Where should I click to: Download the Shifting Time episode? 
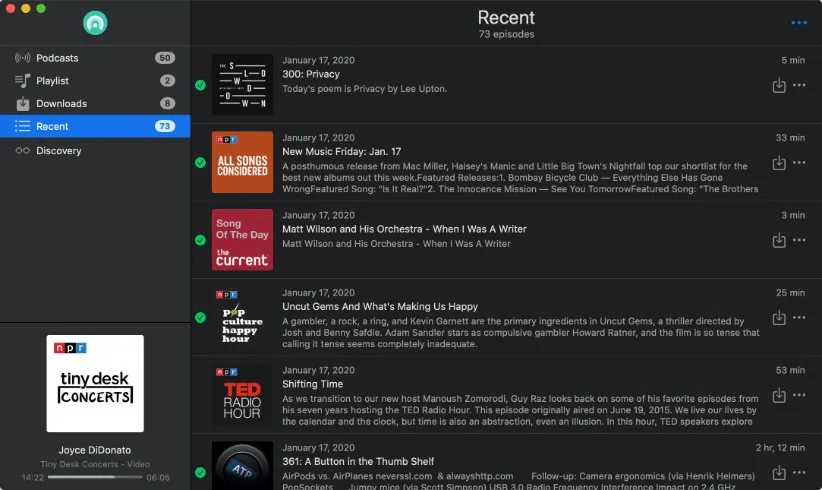click(779, 396)
